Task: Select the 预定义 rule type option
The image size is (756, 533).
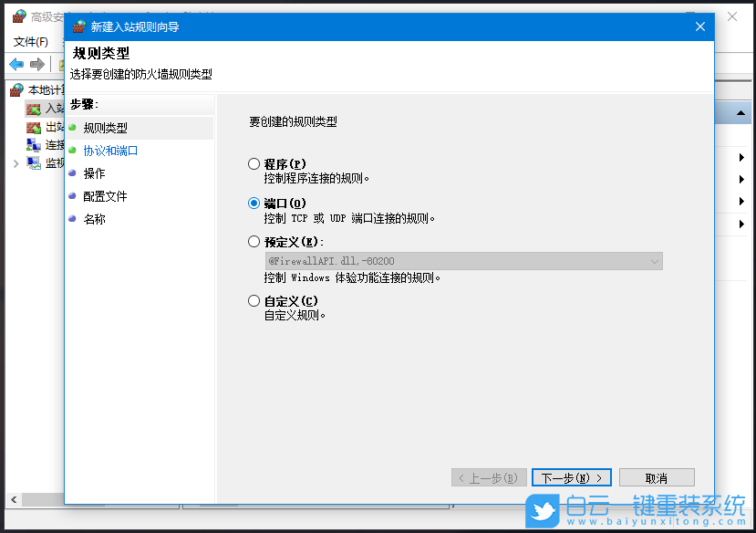Action: pos(253,241)
